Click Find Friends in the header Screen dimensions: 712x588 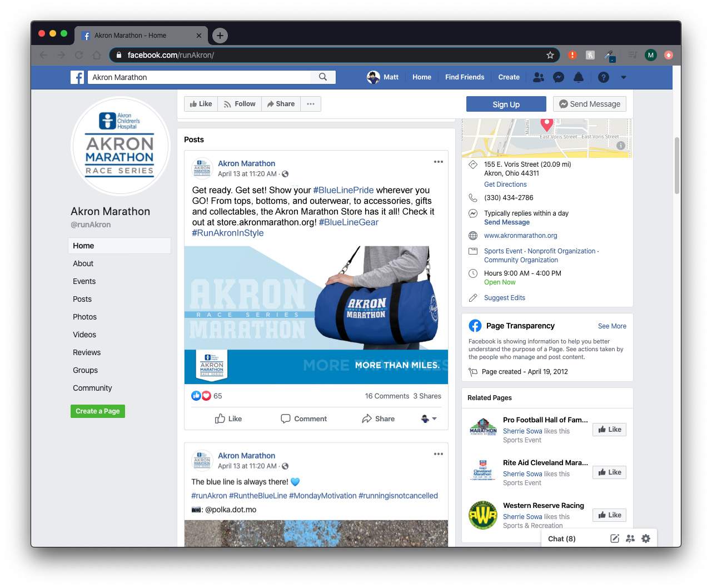pos(465,77)
